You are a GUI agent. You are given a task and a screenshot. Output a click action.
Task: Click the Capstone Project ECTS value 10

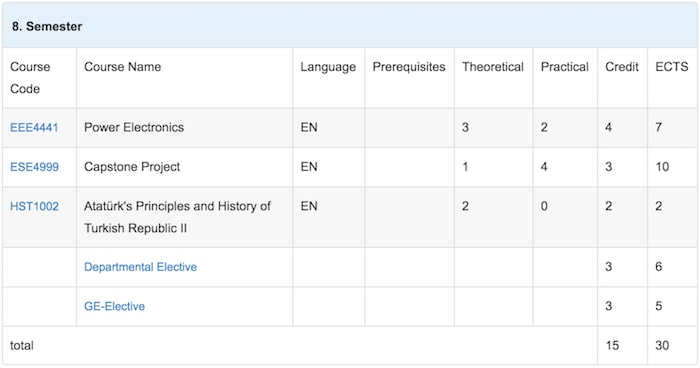tap(662, 167)
